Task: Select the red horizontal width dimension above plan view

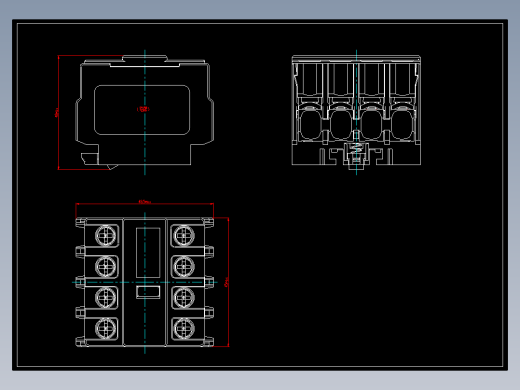Action: pyautogui.click(x=145, y=204)
